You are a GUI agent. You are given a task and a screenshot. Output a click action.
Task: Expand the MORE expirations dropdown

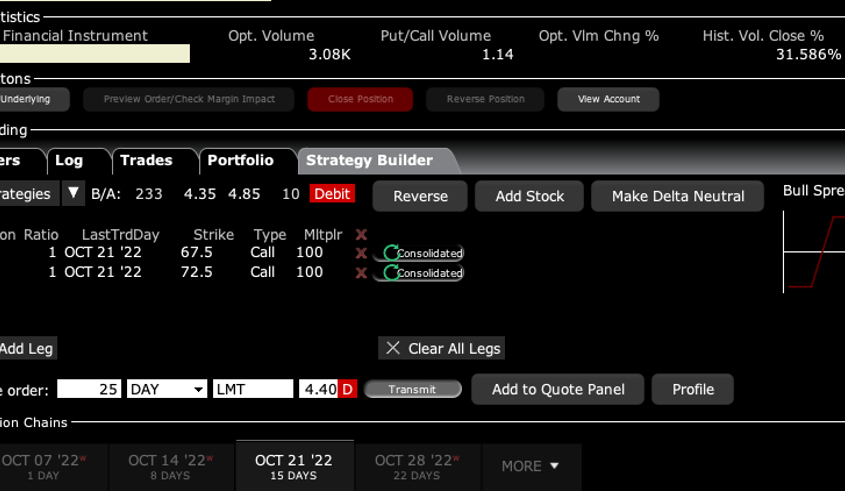point(531,466)
